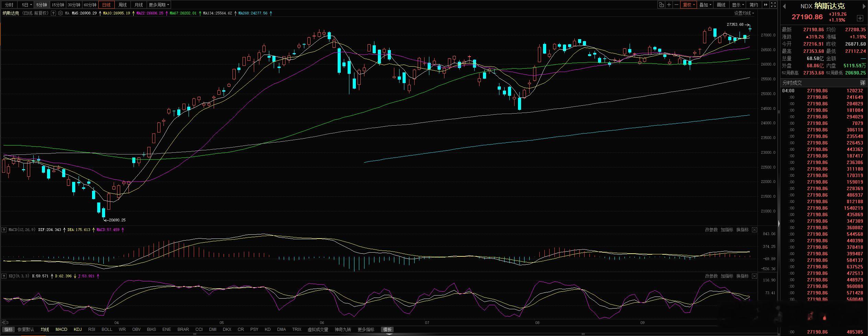Open the 5日 period dropdown
The width and height of the screenshot is (868, 336).
point(27,5)
